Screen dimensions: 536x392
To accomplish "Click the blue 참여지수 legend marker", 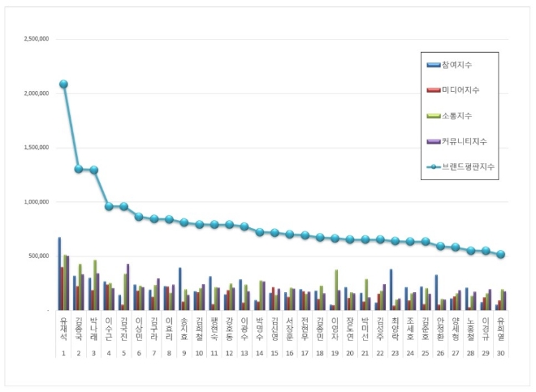I will click(434, 63).
